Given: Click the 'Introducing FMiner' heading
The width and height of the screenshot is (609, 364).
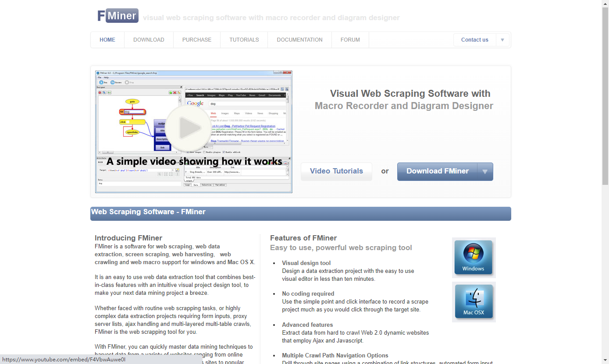Looking at the screenshot, I should click(128, 238).
